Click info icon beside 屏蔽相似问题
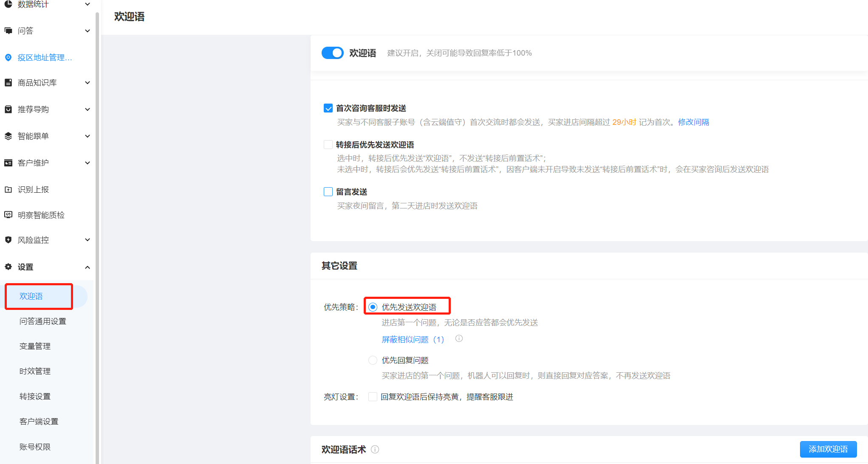Viewport: 868px width, 464px height. pos(459,339)
